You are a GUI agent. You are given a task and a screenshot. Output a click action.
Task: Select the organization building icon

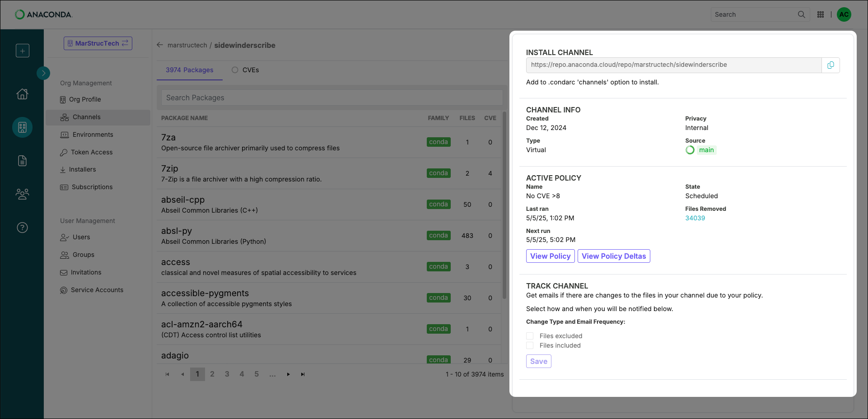[22, 127]
